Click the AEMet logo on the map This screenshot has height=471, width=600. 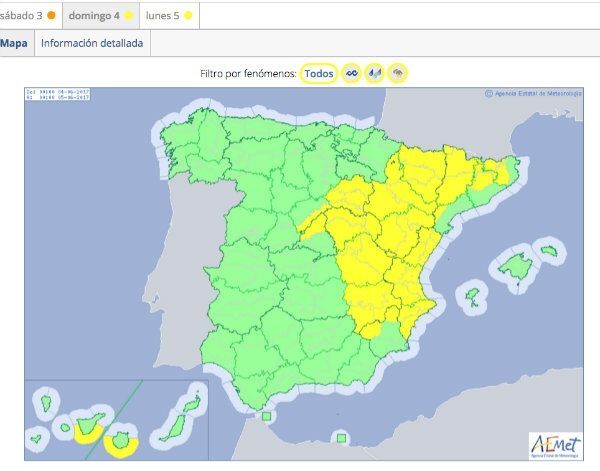[x=555, y=444]
